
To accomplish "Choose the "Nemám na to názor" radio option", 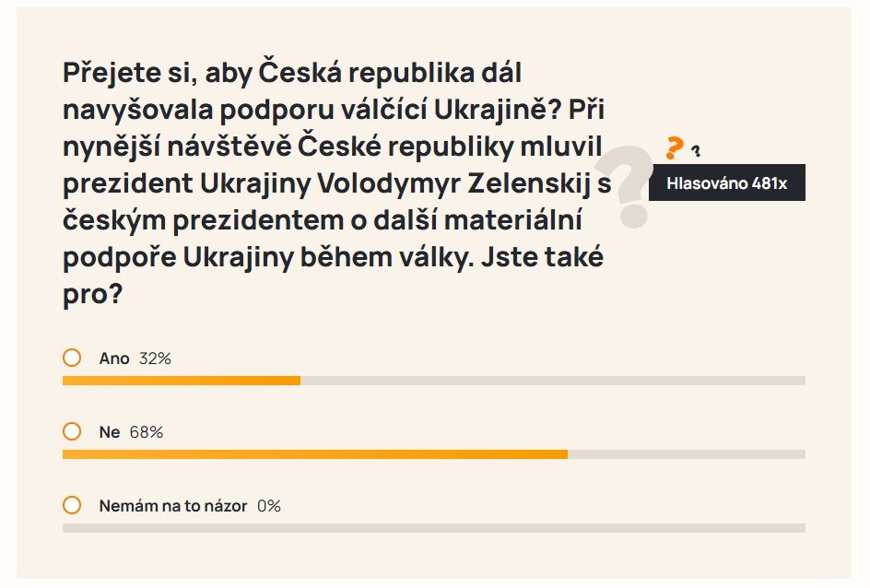I will [x=72, y=505].
